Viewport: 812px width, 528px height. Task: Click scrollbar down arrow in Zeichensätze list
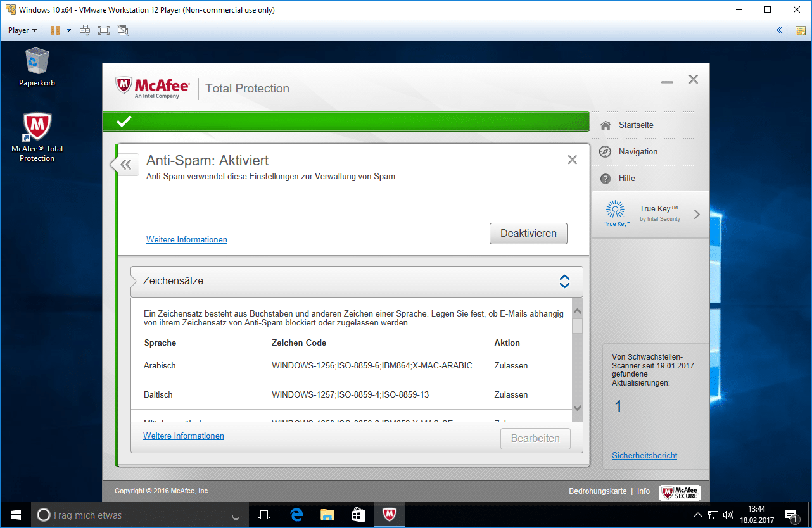[577, 408]
